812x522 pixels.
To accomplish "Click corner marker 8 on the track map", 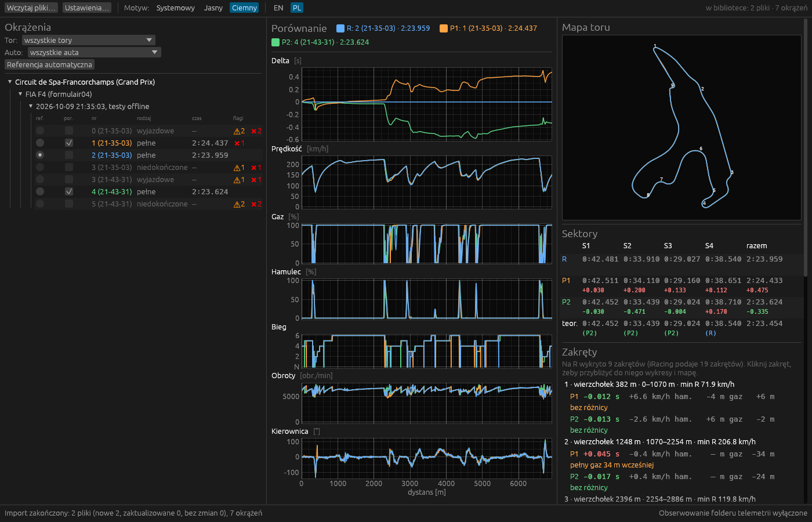I will pos(648,195).
